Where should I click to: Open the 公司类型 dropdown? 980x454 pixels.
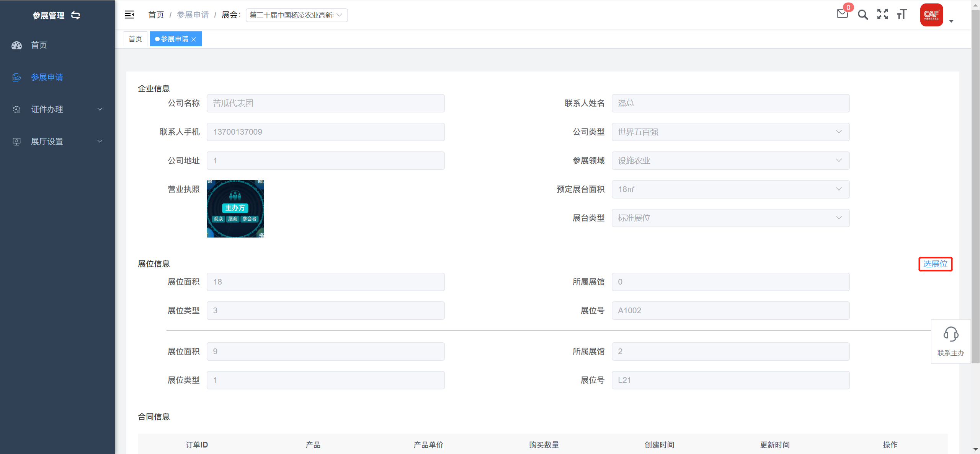[x=730, y=132]
